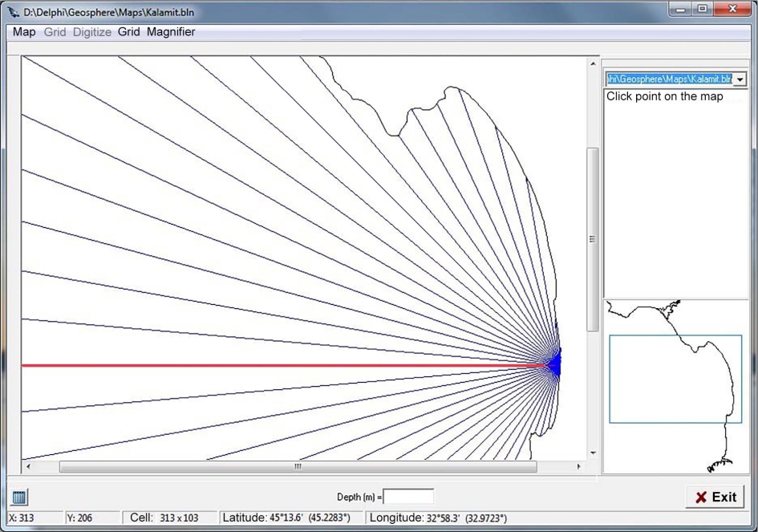Click the blue convergence point of the rays
The height and width of the screenshot is (532, 758).
(554, 364)
